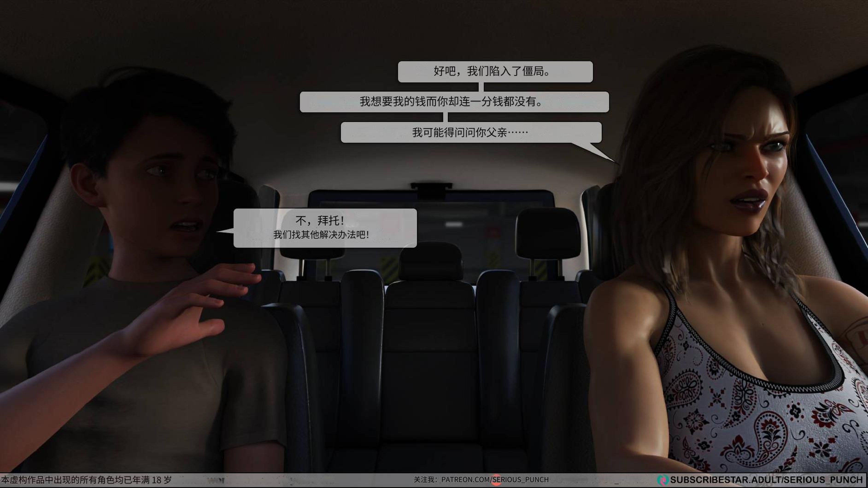The image size is (868, 488).
Task: Click the bubble '我想要我的钱而你却连一分钱都没有。'
Action: click(454, 102)
